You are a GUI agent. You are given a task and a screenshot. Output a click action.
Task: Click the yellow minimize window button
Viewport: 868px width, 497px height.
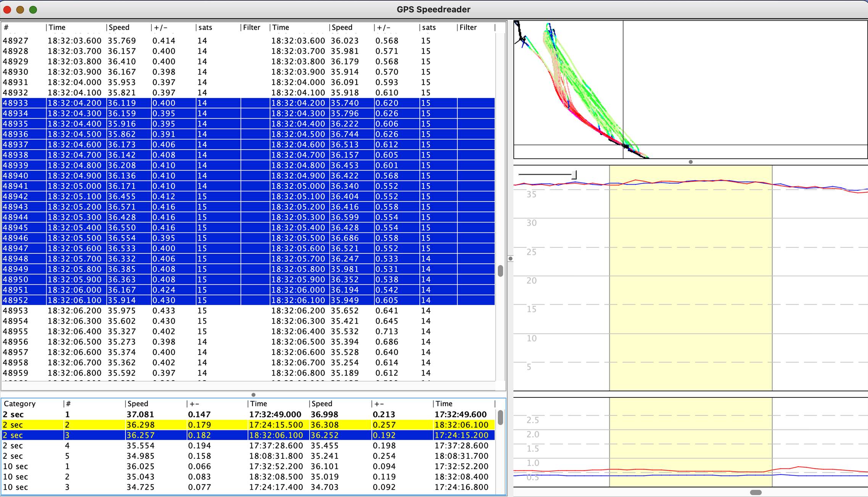point(20,10)
